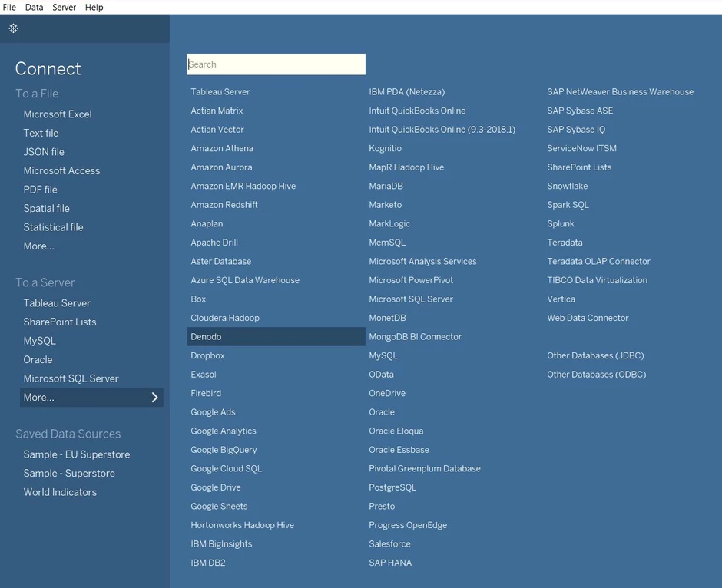Choose Apache Drill connector
This screenshot has height=588, width=722.
point(214,243)
